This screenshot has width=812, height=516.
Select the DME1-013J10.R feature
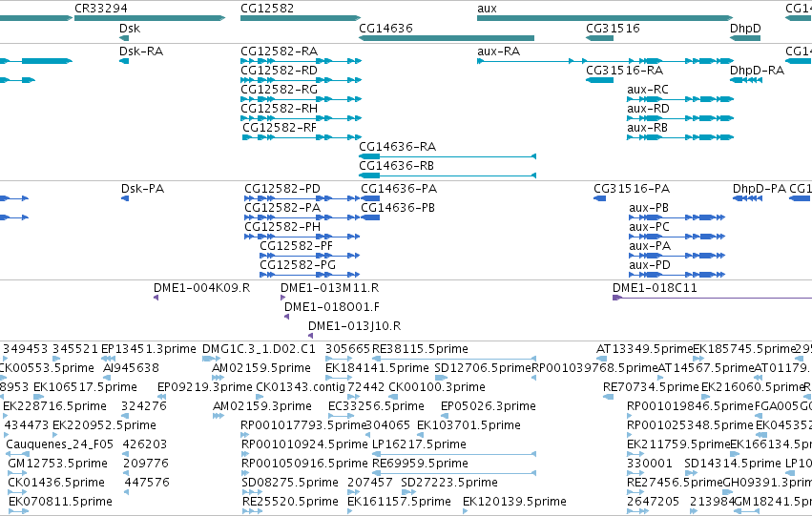[354, 326]
